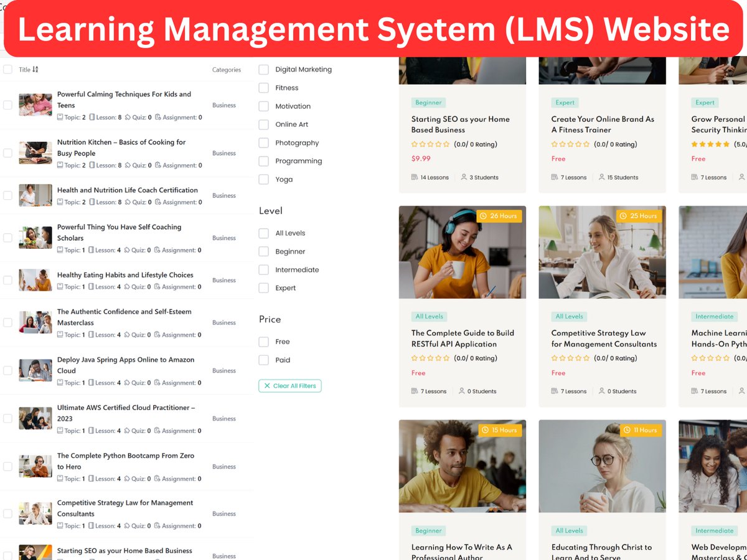Click students icon on Create Your Online Brand card
The width and height of the screenshot is (747, 560).
click(602, 177)
